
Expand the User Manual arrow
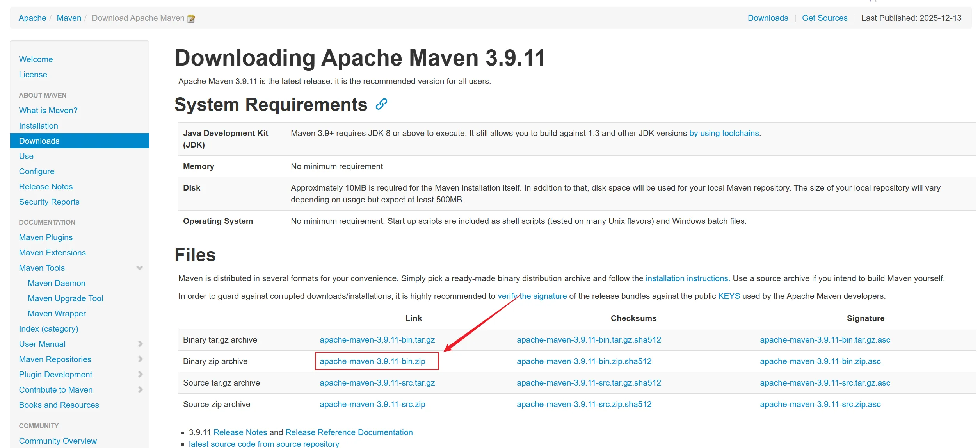140,344
